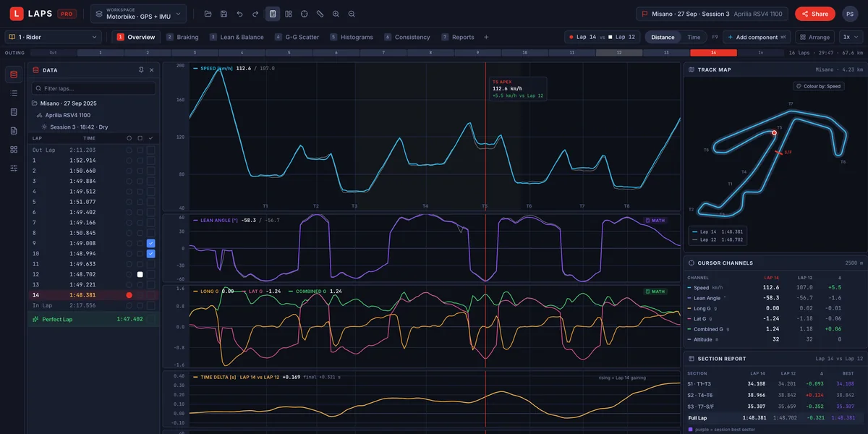Viewport: 868px width, 434px height.
Task: Collapse the Aprilia RSV4 1100 tree node
Action: pos(64,115)
